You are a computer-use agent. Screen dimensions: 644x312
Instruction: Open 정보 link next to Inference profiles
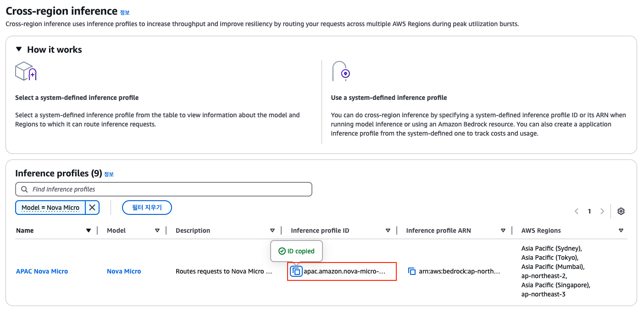point(109,174)
